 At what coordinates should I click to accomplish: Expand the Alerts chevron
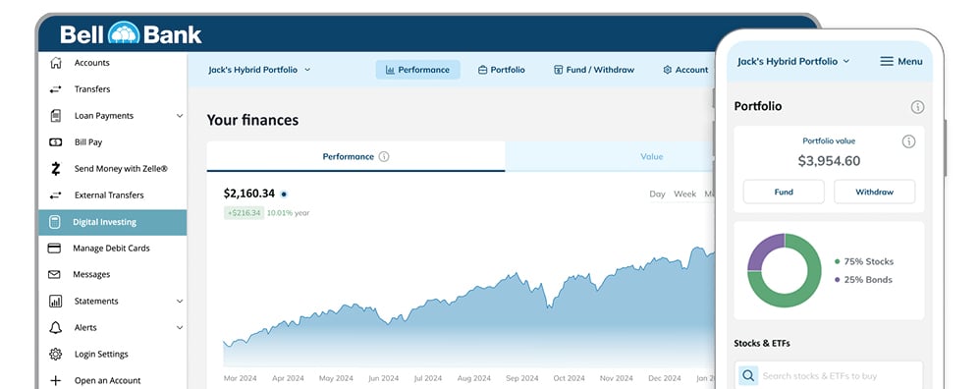tap(180, 328)
